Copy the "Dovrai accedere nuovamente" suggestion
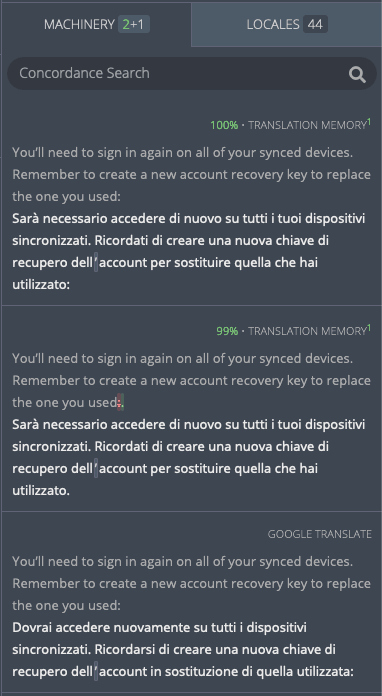Screen dimensions: 382x696 pos(183,649)
